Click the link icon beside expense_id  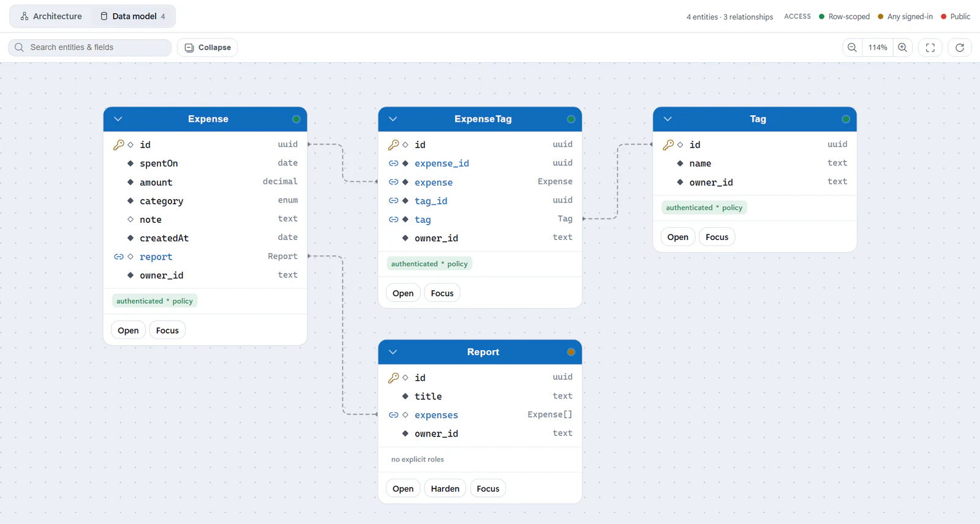click(394, 163)
